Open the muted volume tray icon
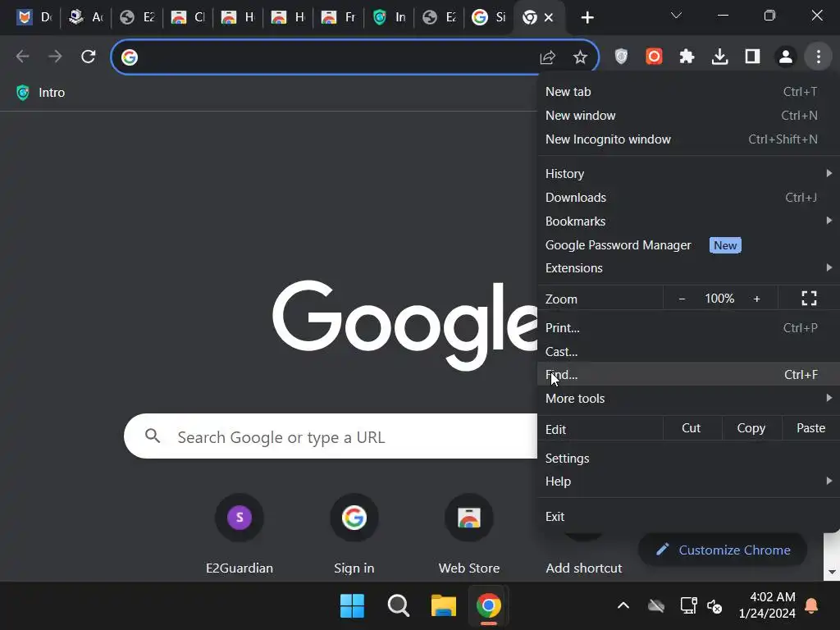 (714, 606)
